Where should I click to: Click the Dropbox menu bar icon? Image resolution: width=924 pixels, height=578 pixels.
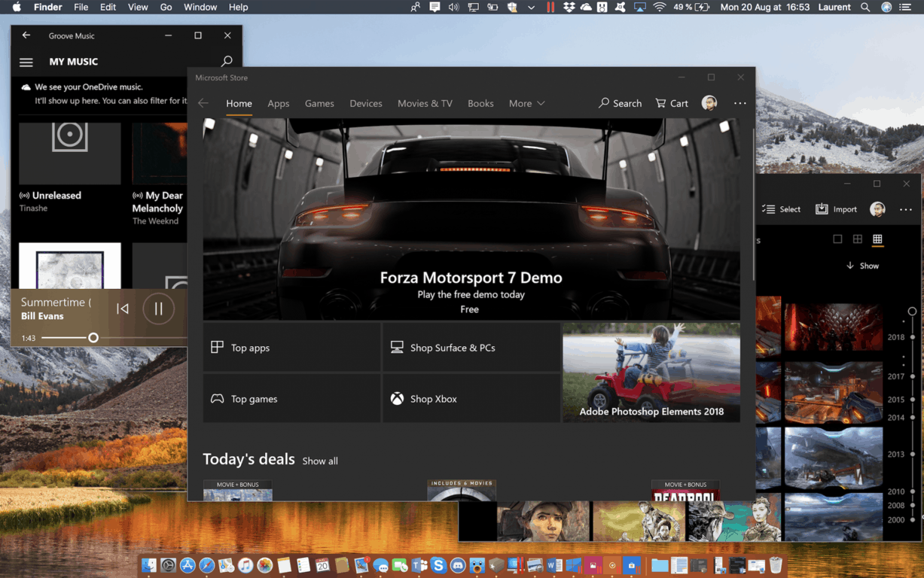point(569,7)
